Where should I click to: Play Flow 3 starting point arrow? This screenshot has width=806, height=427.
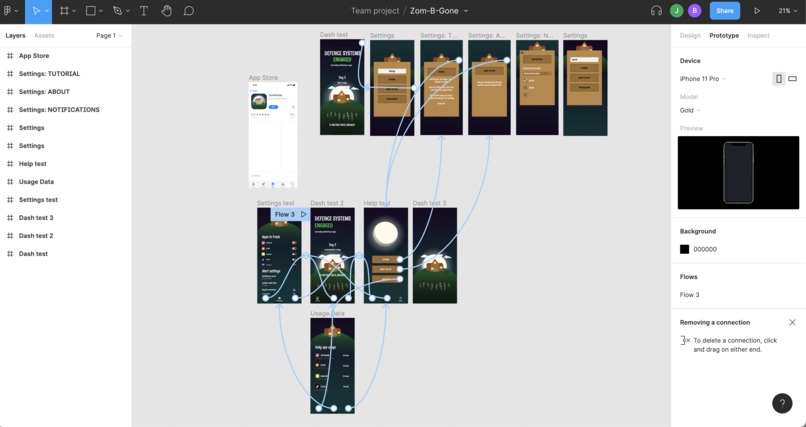click(304, 214)
